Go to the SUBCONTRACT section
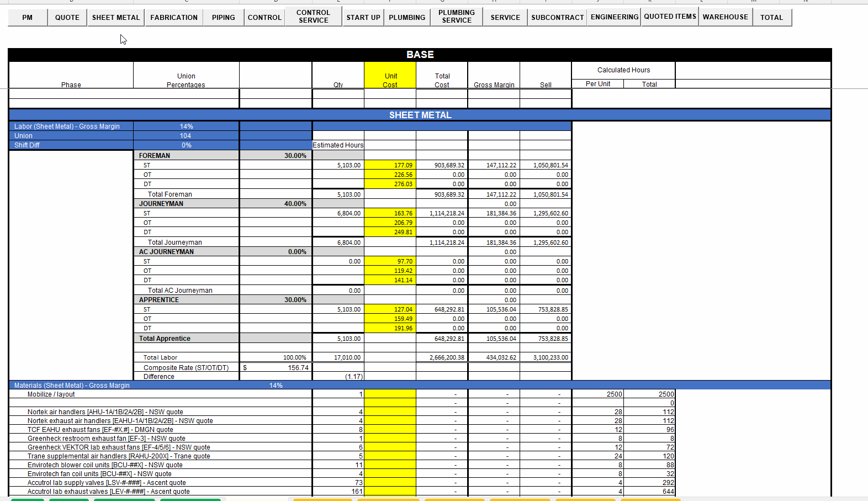The width and height of the screenshot is (868, 501). 558,17
